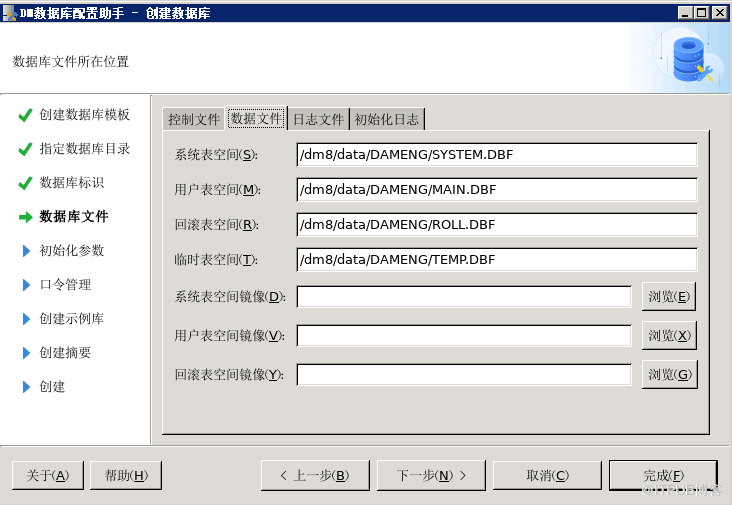The height and width of the screenshot is (505, 732).
Task: Click the 系统表空间 path field
Action: (497, 154)
